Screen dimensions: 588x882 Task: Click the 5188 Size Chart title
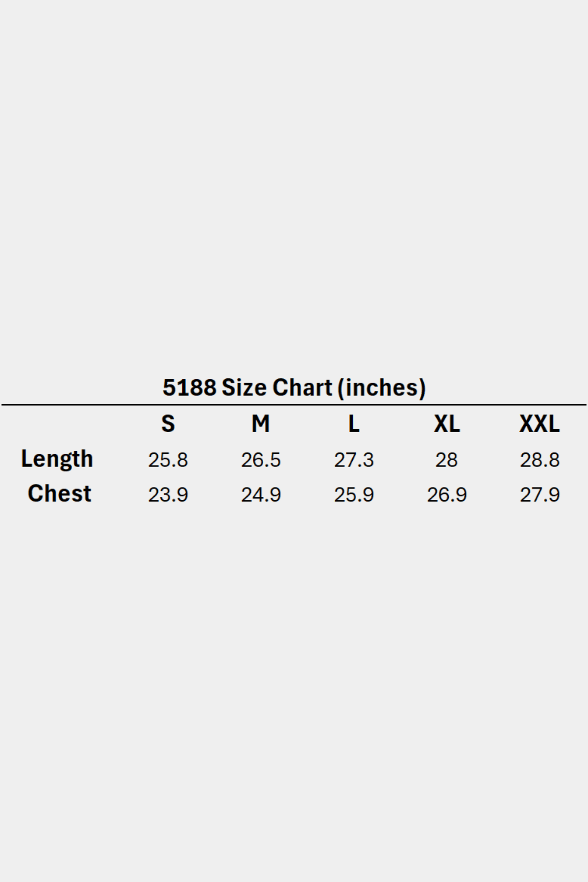[x=294, y=388]
